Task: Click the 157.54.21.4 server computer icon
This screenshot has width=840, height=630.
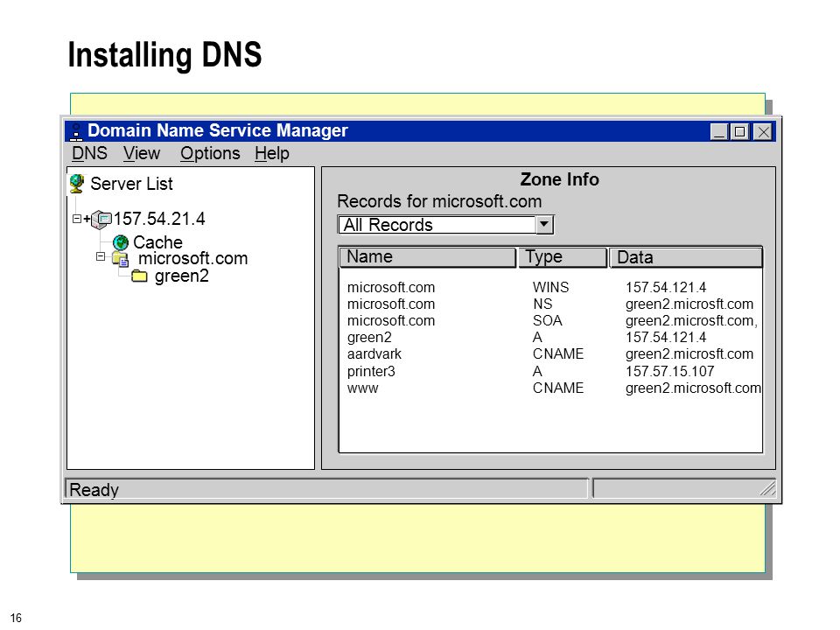Action: tap(101, 219)
